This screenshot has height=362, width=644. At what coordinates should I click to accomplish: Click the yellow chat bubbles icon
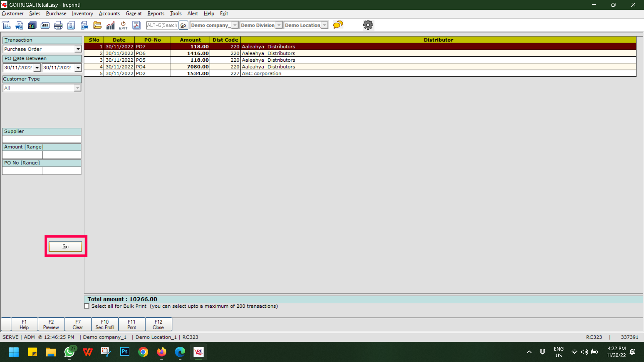(338, 25)
